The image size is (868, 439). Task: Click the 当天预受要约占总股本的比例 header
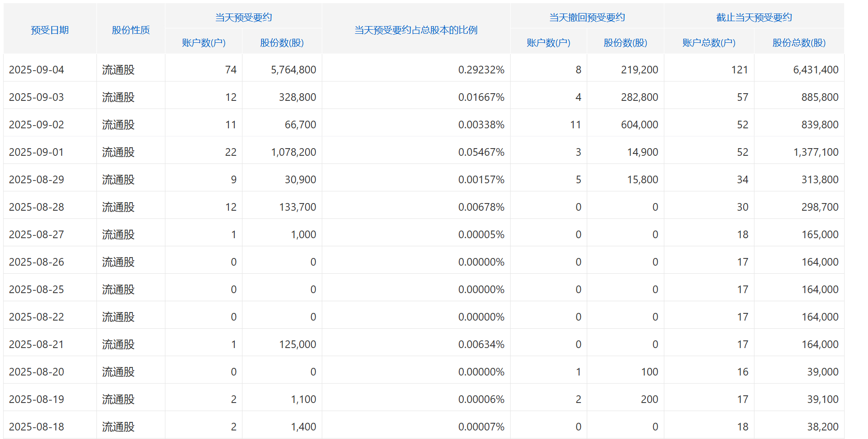(416, 30)
